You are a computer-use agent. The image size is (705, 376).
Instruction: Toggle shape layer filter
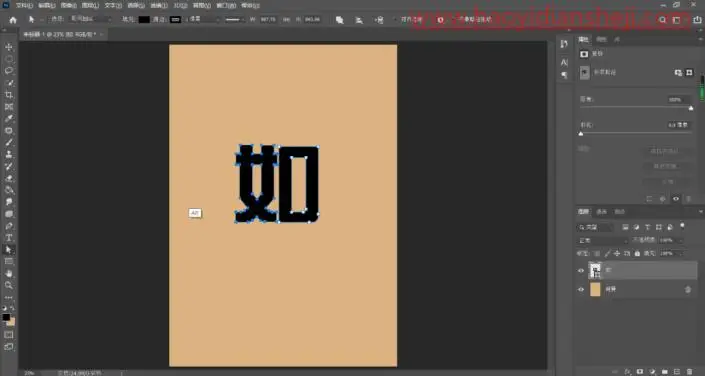pyautogui.click(x=659, y=227)
